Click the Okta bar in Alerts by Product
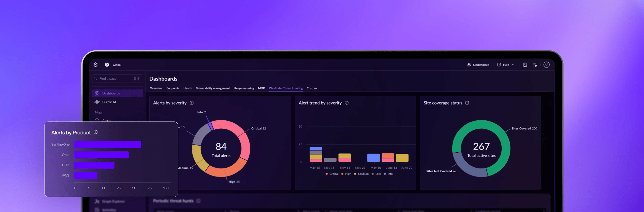Viewport: 644px width, 212px height. pyautogui.click(x=101, y=155)
